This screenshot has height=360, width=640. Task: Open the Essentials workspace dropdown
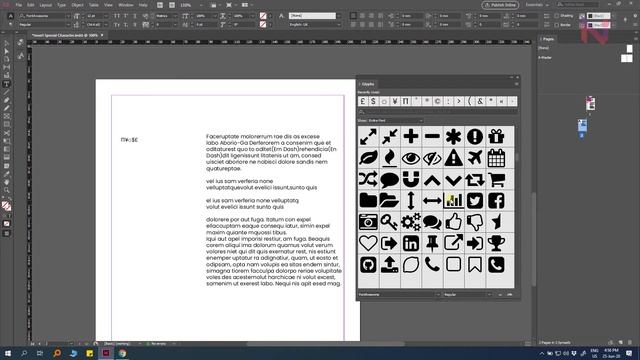coord(537,5)
